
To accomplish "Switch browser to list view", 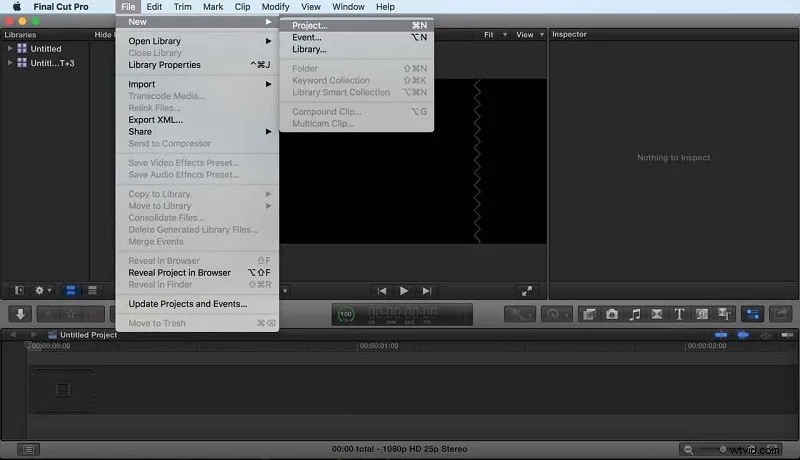I will click(x=92, y=290).
